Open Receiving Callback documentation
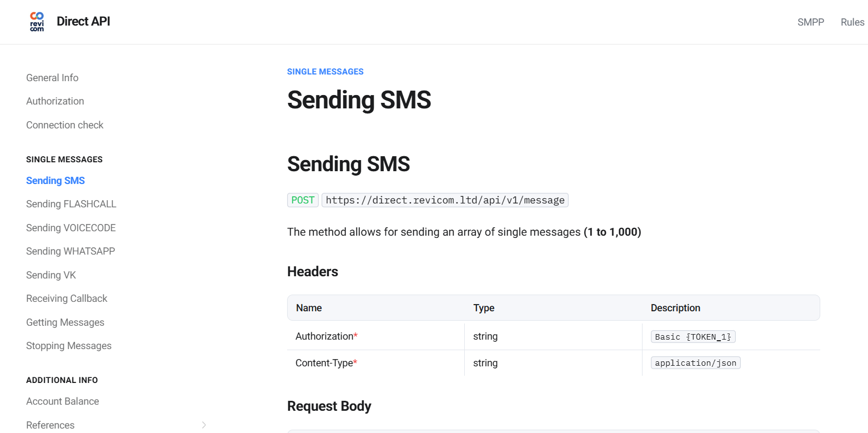868x433 pixels. pos(67,298)
